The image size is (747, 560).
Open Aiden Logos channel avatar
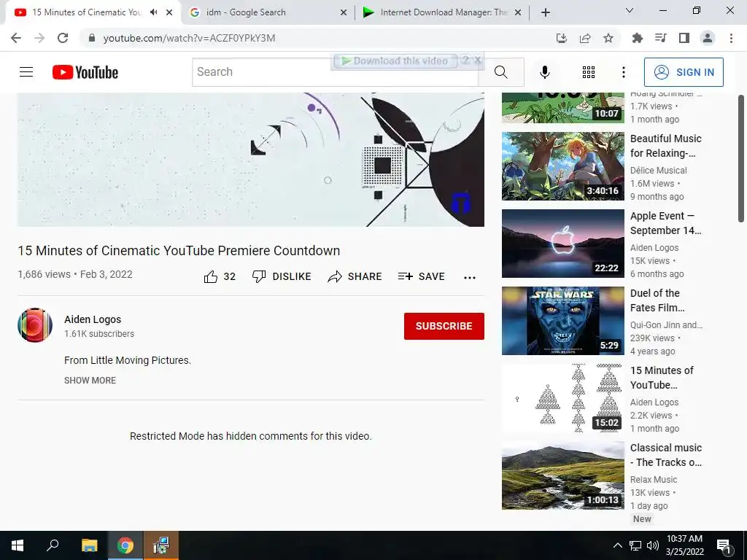pos(35,325)
